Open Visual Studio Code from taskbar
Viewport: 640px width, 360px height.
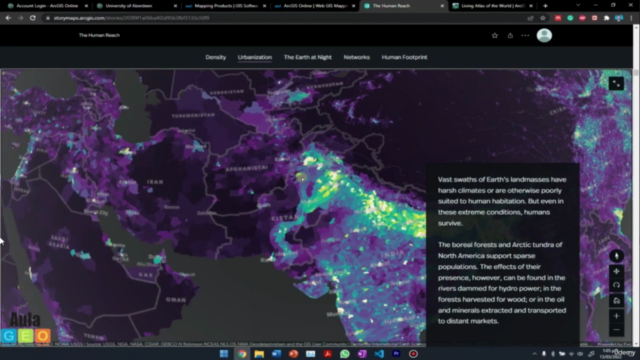[x=379, y=353]
